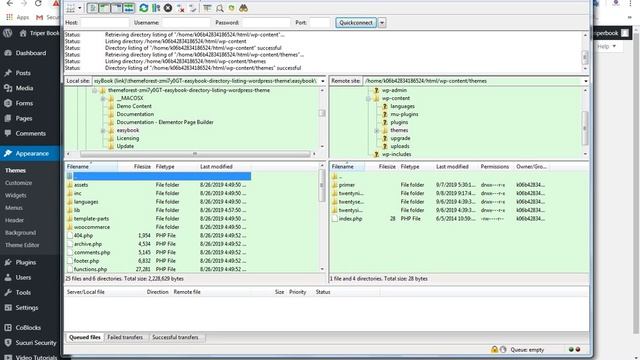Select the primer folder in remote list

pos(347,185)
